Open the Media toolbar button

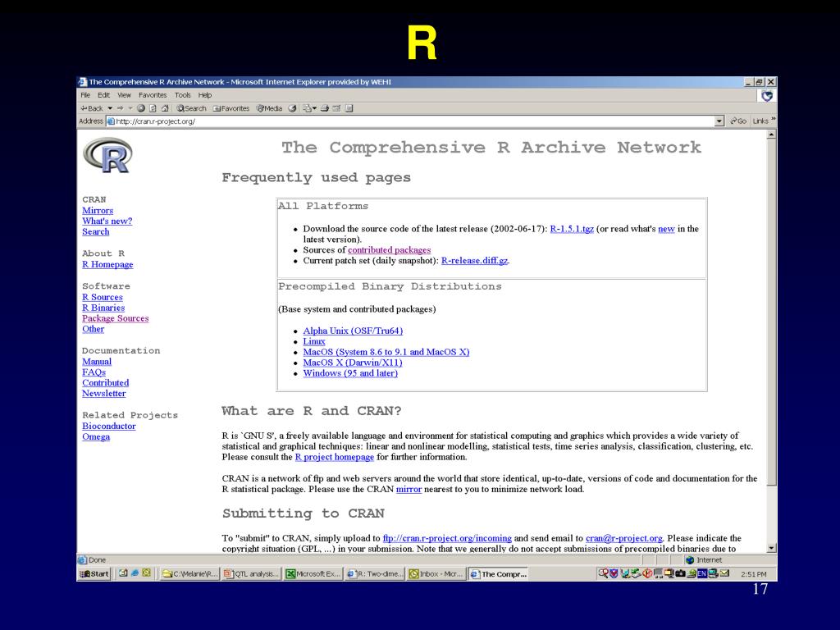[x=269, y=108]
